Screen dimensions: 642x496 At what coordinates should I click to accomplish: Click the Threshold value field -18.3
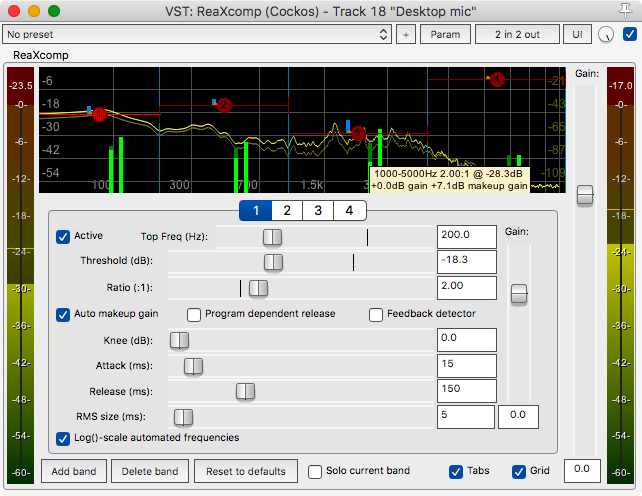pyautogui.click(x=467, y=262)
